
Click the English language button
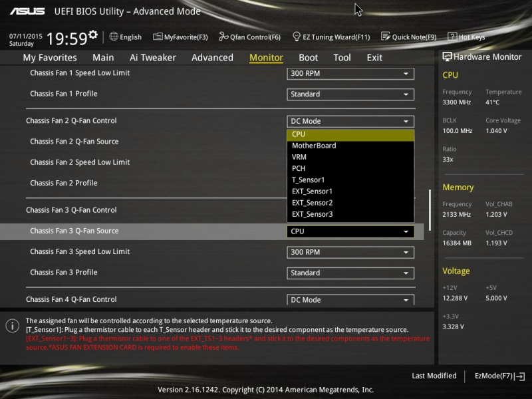pos(126,37)
